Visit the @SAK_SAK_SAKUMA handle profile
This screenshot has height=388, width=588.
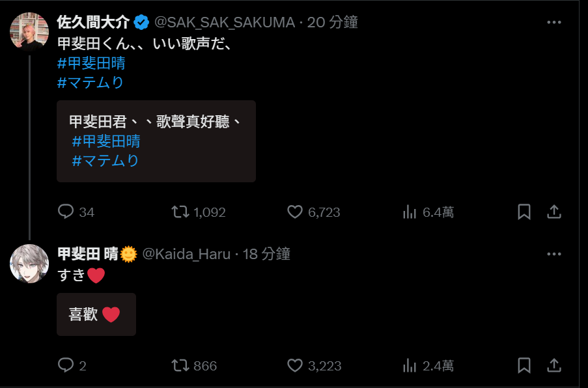pos(224,23)
